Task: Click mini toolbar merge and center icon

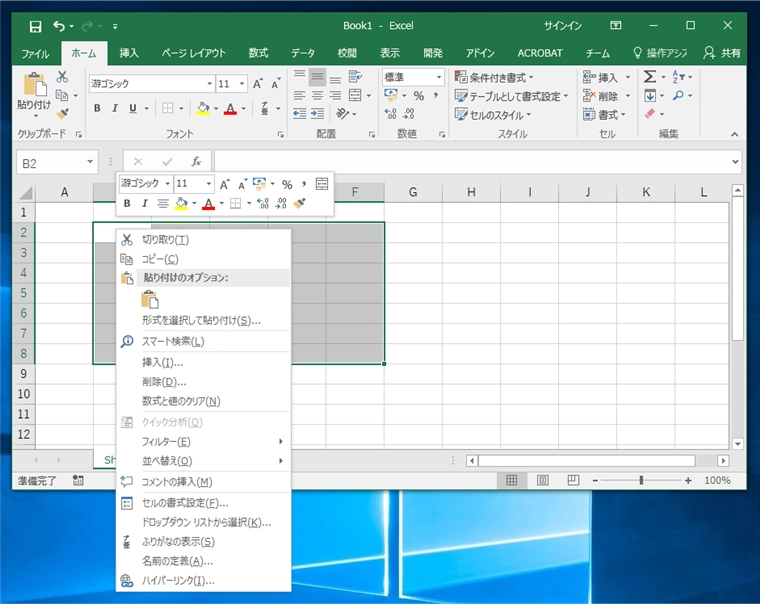Action: [x=322, y=184]
